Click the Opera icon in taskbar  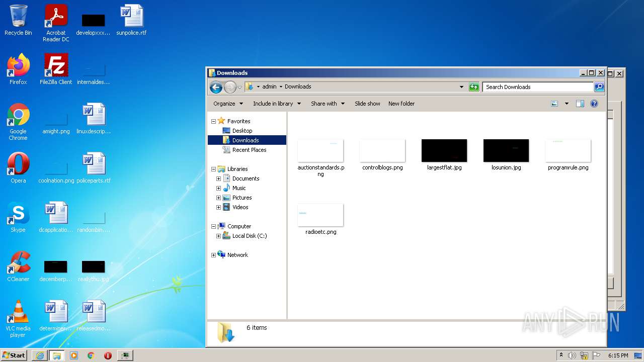pyautogui.click(x=108, y=355)
